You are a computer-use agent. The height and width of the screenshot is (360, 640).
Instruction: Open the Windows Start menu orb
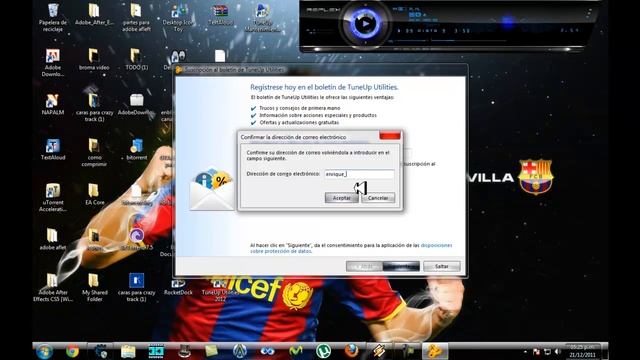pos(44,351)
